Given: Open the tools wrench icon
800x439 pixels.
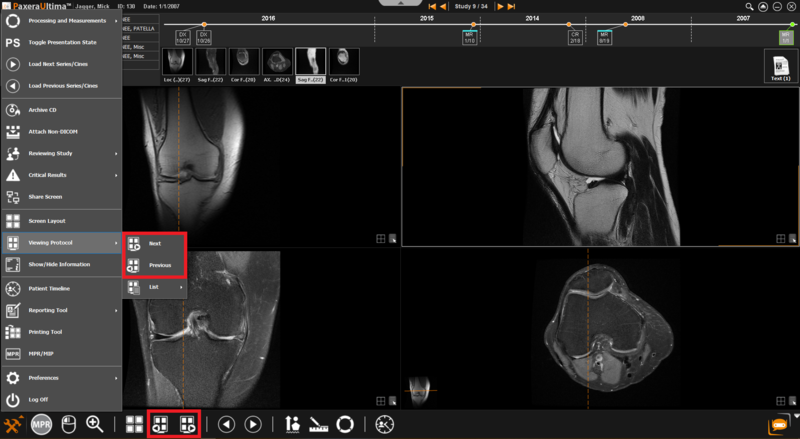Looking at the screenshot, I should [x=13, y=424].
